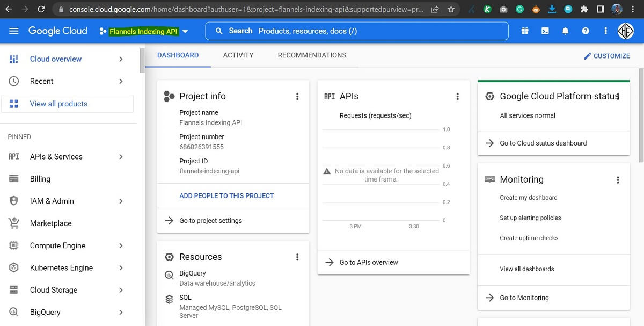
Task: Activate Cloud Shell terminal icon
Action: 545,31
